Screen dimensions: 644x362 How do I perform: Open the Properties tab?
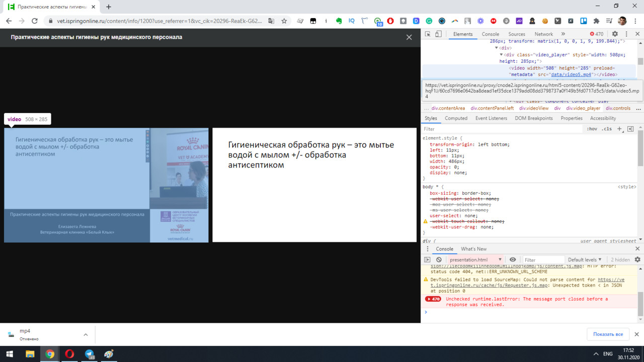click(572, 118)
